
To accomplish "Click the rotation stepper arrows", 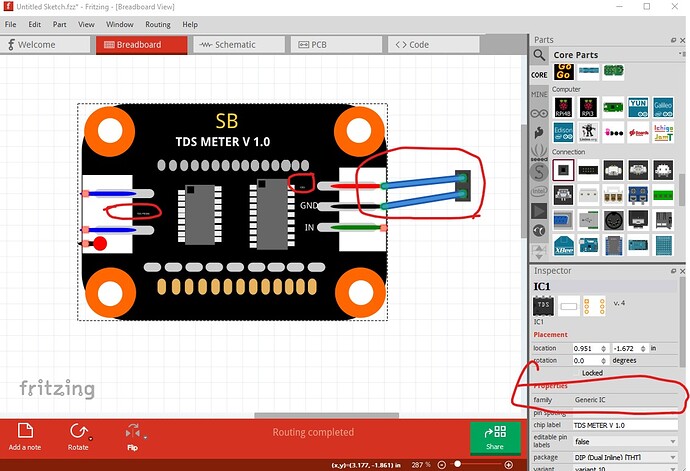I will tap(603, 361).
